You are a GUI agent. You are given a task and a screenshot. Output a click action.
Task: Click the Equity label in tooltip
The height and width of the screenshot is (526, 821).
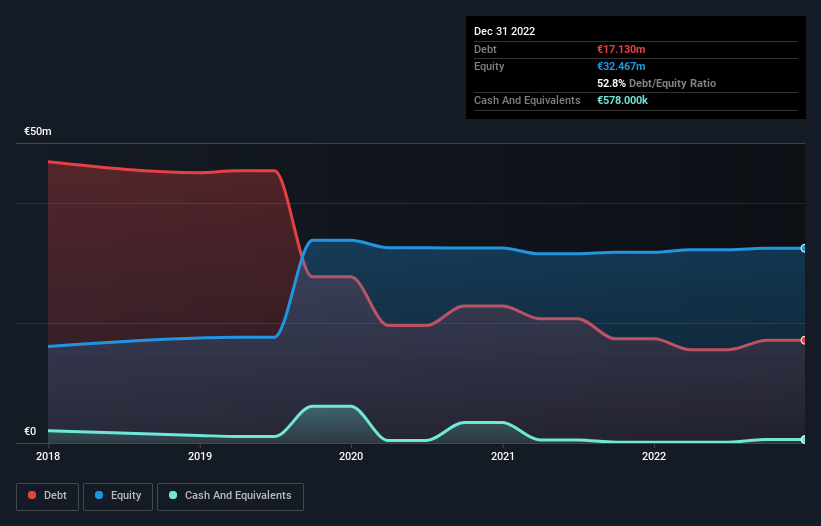[x=489, y=66]
